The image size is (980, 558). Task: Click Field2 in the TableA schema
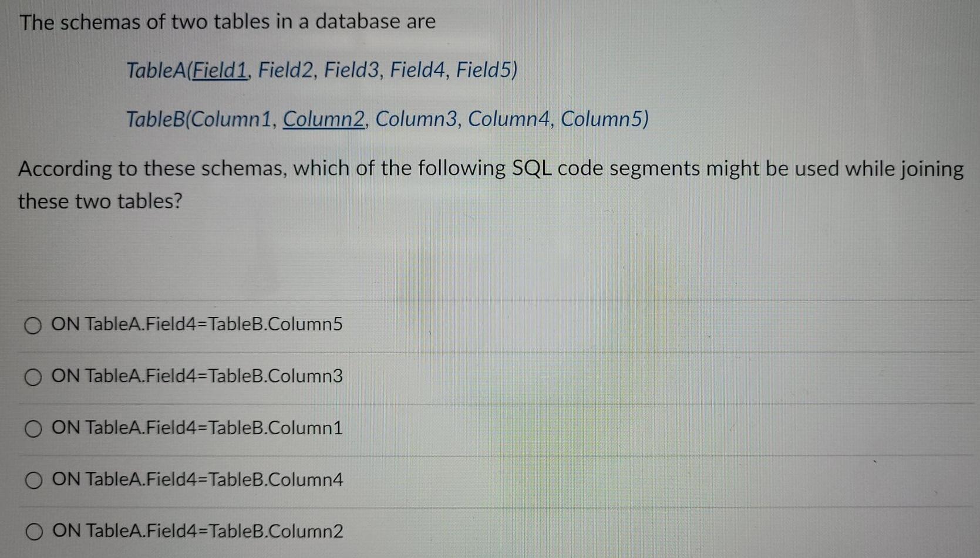pyautogui.click(x=284, y=70)
